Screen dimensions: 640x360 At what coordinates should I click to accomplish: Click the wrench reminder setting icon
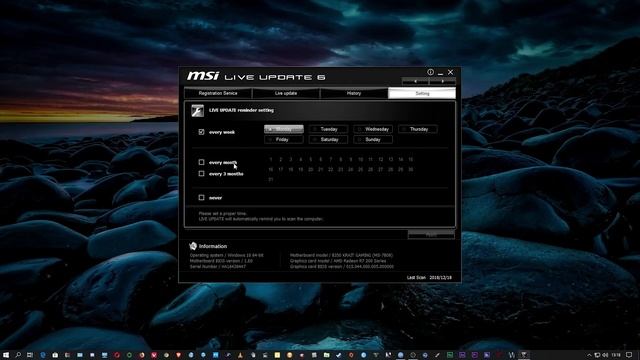click(198, 111)
